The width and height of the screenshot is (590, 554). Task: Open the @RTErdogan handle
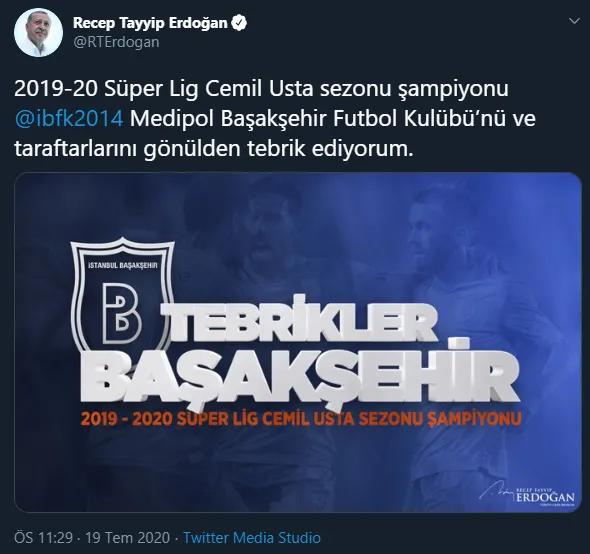116,42
